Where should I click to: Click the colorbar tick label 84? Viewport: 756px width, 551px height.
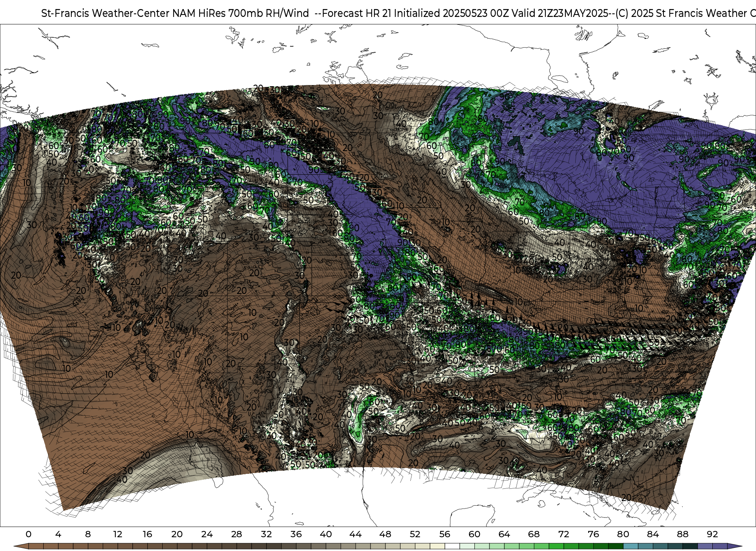click(x=653, y=534)
